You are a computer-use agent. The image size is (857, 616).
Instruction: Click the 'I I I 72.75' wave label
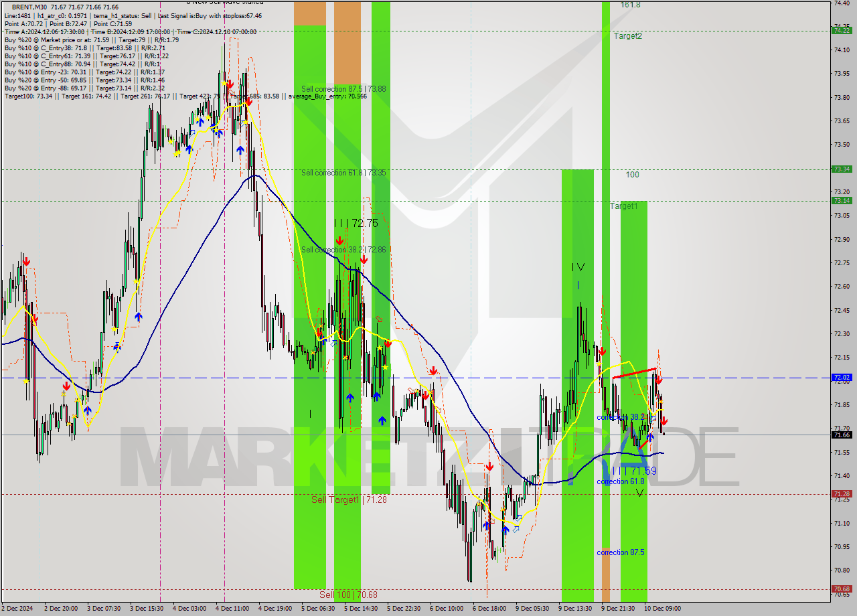356,223
